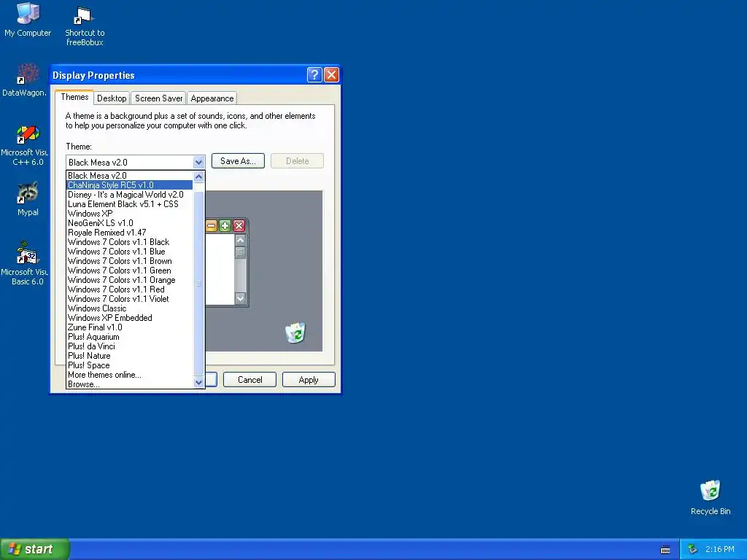Close the Display Properties dialog
The height and width of the screenshot is (560, 747).
pyautogui.click(x=332, y=75)
